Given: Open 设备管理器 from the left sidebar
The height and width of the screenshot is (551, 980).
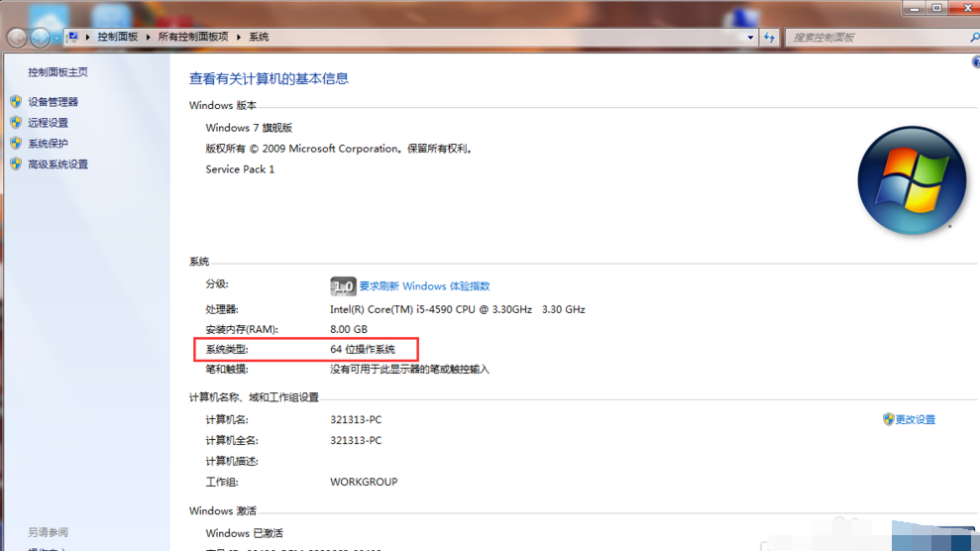Looking at the screenshot, I should click(53, 102).
